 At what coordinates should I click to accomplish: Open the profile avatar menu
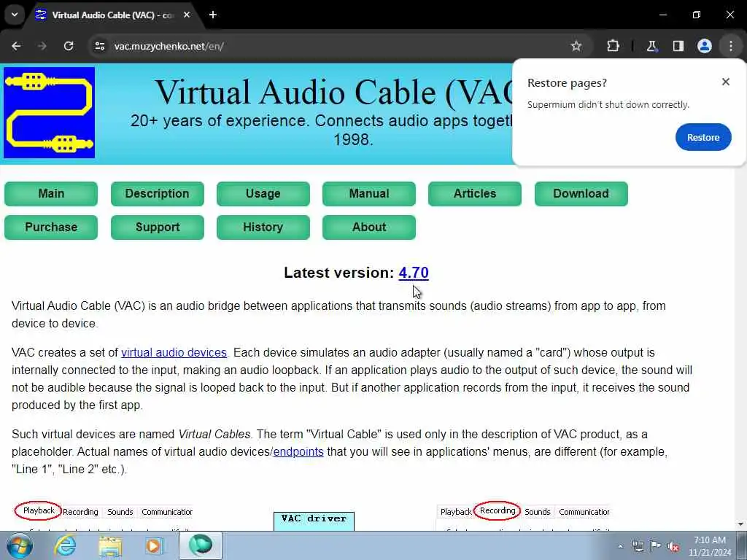pos(704,46)
